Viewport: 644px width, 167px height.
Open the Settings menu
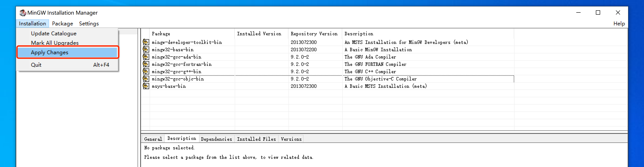tap(89, 23)
